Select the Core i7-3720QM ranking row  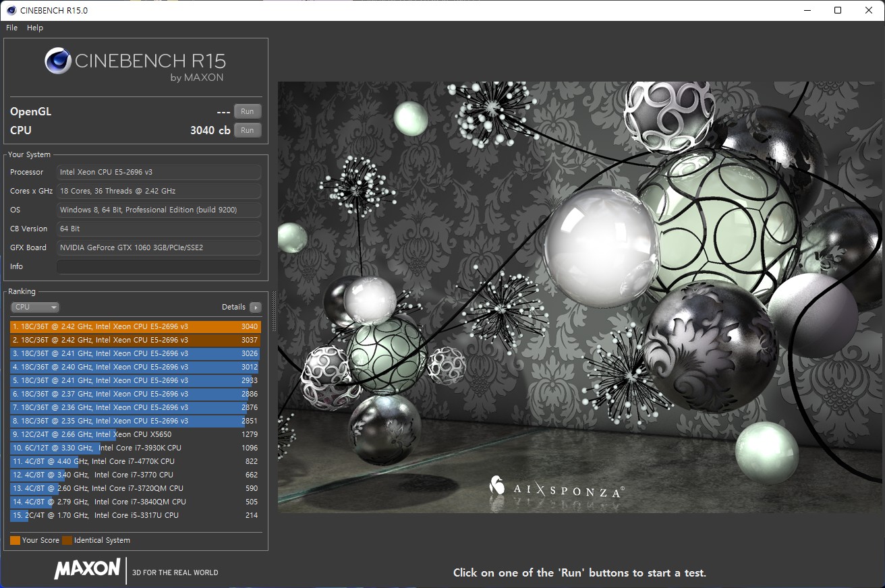pos(135,488)
